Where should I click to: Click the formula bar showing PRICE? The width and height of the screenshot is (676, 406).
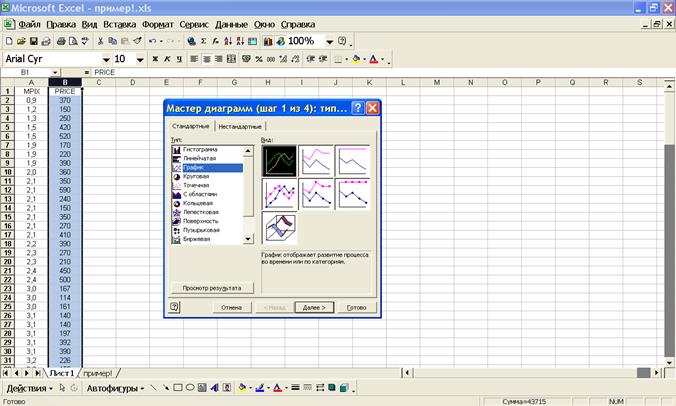coord(383,72)
